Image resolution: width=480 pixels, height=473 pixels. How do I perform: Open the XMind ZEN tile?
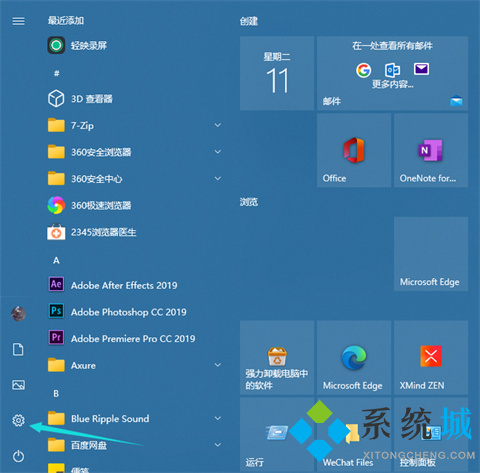click(431, 358)
